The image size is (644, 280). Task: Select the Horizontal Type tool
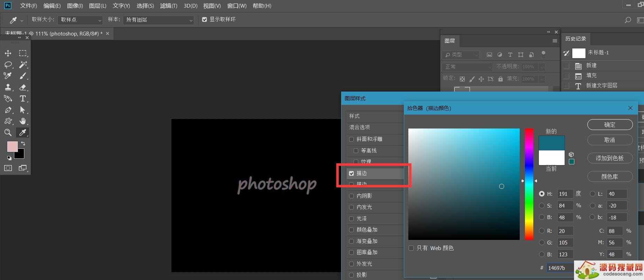tap(23, 99)
